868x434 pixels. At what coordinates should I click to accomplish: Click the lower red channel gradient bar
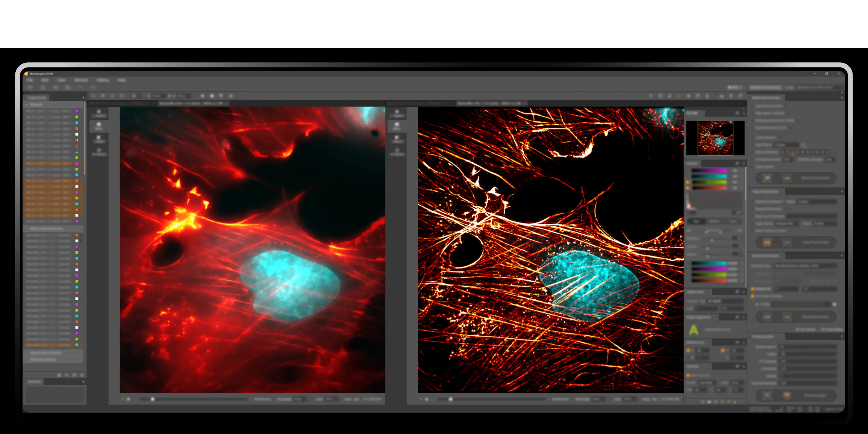pyautogui.click(x=709, y=280)
